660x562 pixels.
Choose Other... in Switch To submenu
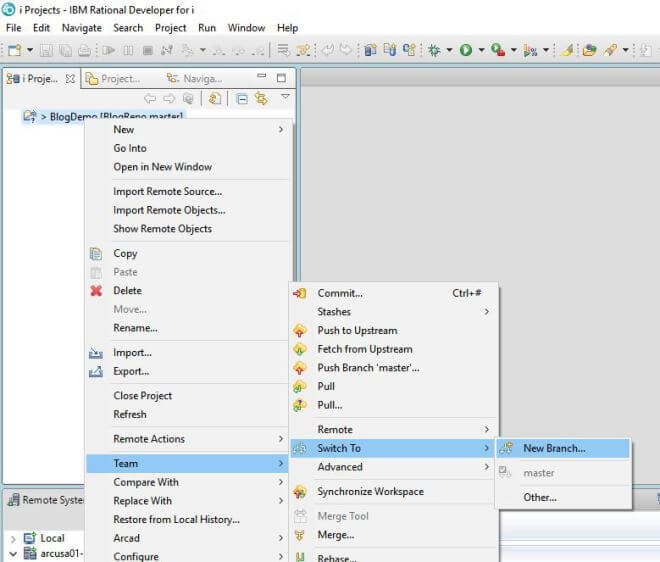coord(563,497)
